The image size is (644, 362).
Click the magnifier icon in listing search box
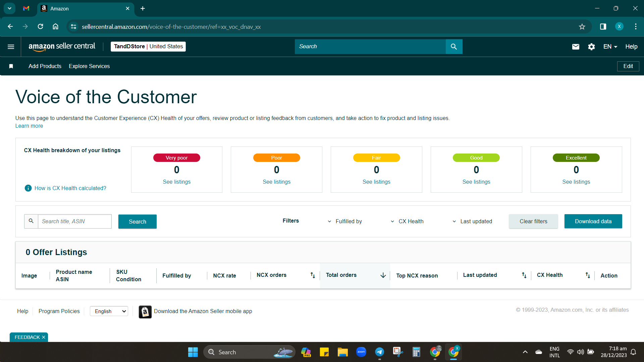[x=31, y=221]
